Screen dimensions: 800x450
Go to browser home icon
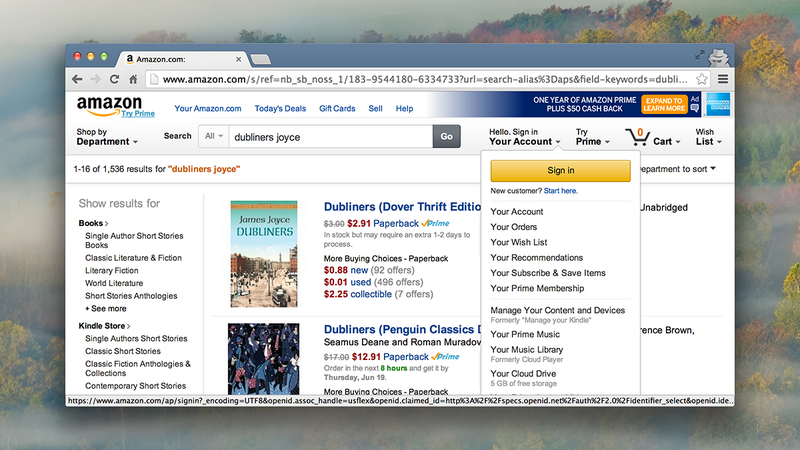tap(133, 79)
